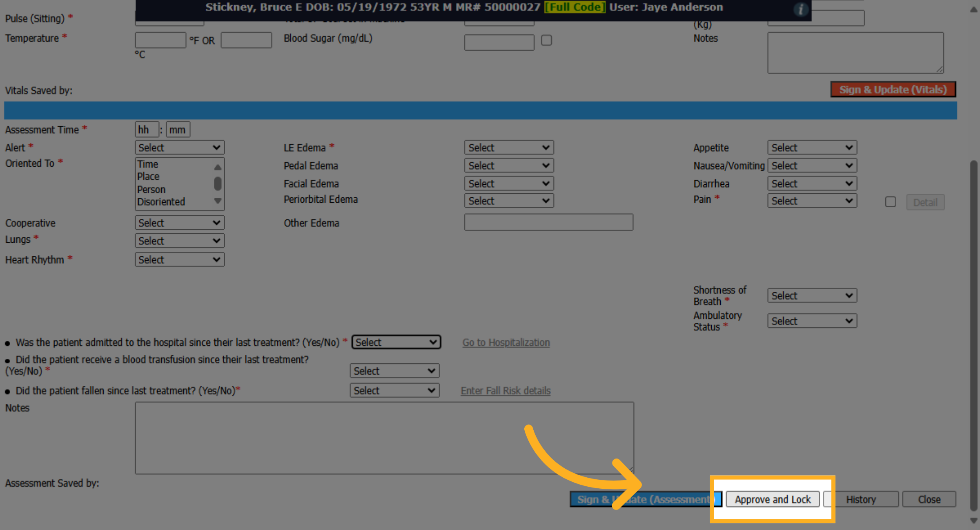Click the Temperature °C input field
980x530 pixels.
coord(246,40)
